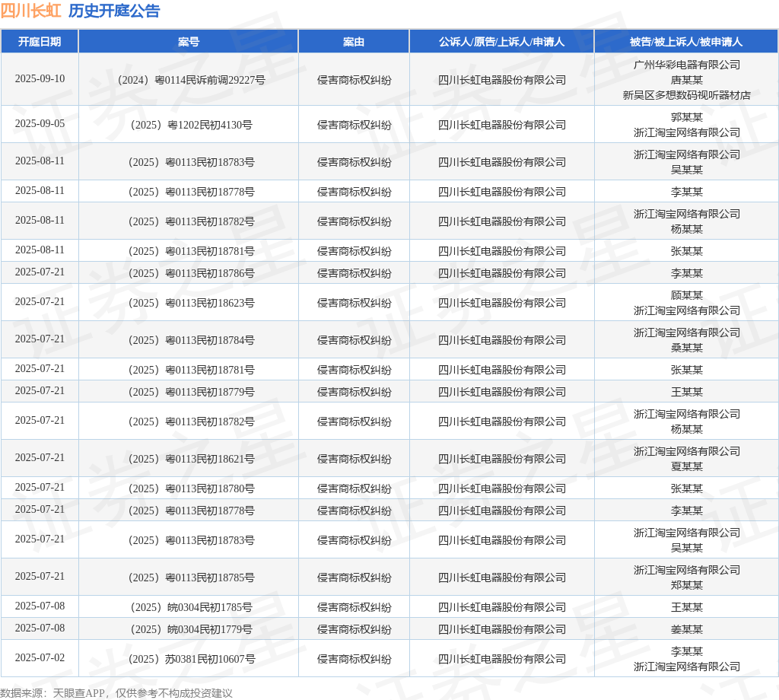The width and height of the screenshot is (779, 700).
Task: Click date 2025-07-08 in the 1779号 row
Action: (40, 628)
